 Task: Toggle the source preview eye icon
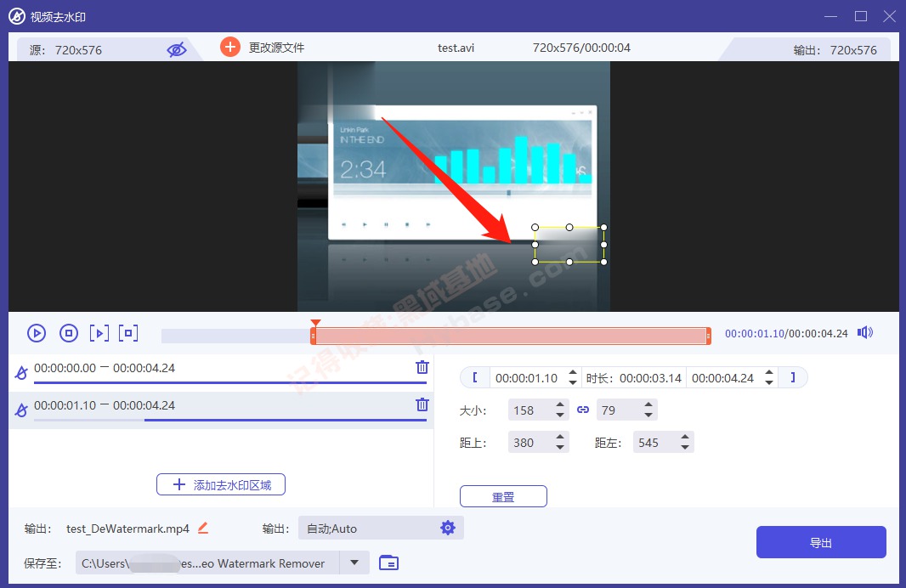(x=177, y=49)
